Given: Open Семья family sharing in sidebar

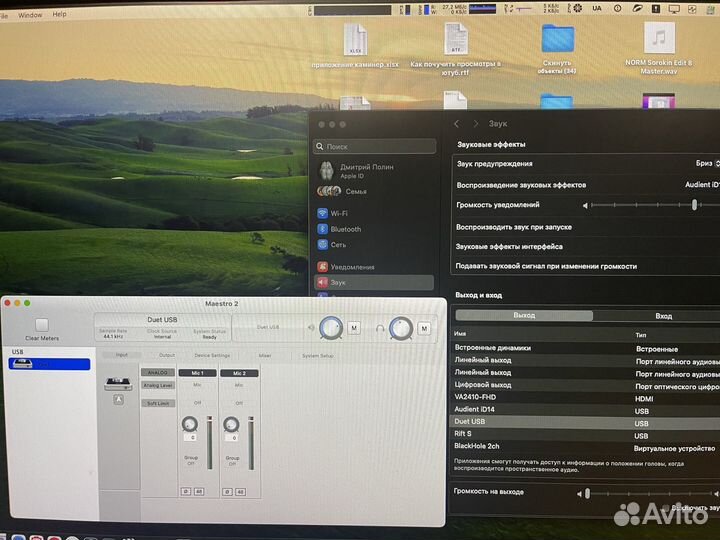Looking at the screenshot, I should [342, 191].
